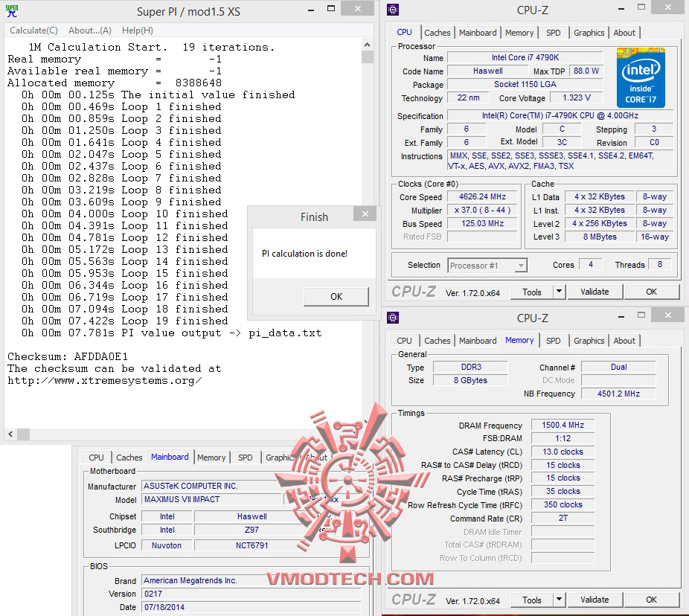This screenshot has height=616, width=689.
Task: Open the Calculate menu in Super PI
Action: point(33,31)
